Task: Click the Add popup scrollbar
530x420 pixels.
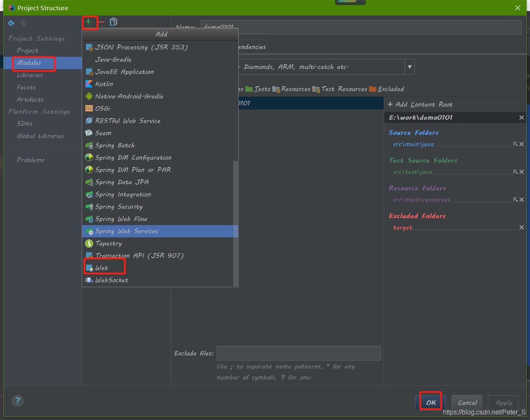Action: click(235, 223)
